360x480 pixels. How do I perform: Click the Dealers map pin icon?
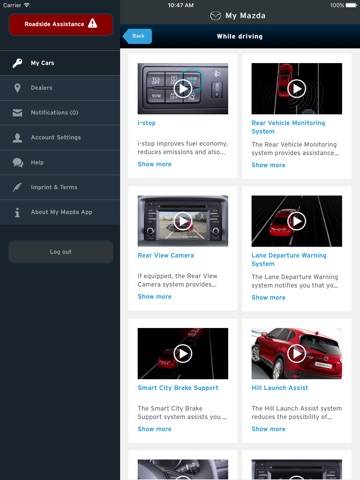click(17, 88)
